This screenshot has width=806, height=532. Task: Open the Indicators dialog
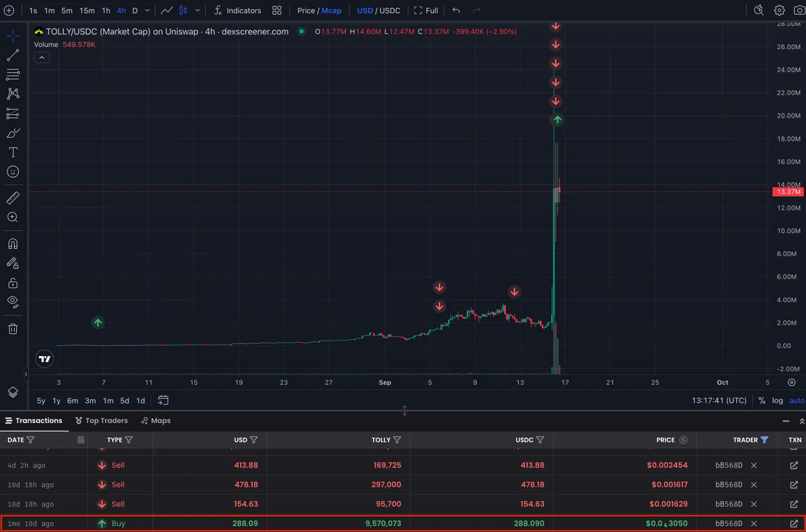(237, 10)
